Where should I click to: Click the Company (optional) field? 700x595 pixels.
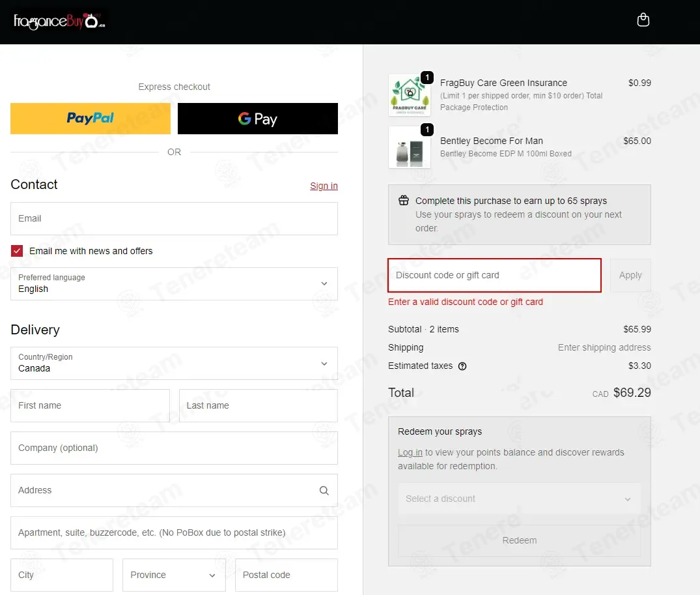[x=174, y=448]
